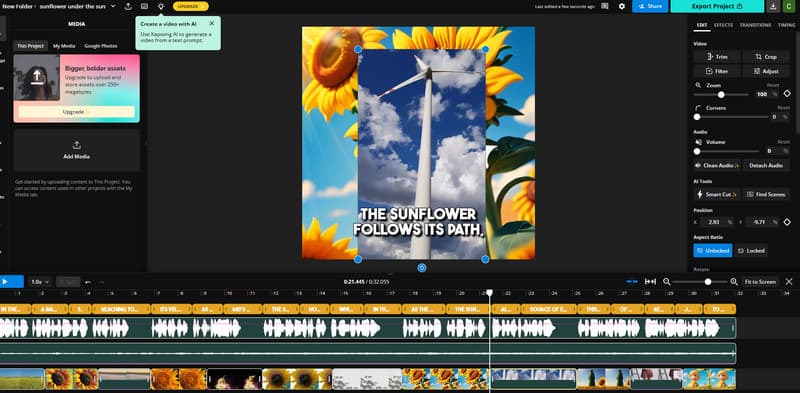Screen dimensions: 800x393
Task: Close the Create a video with AI tooltip
Action: [x=212, y=23]
